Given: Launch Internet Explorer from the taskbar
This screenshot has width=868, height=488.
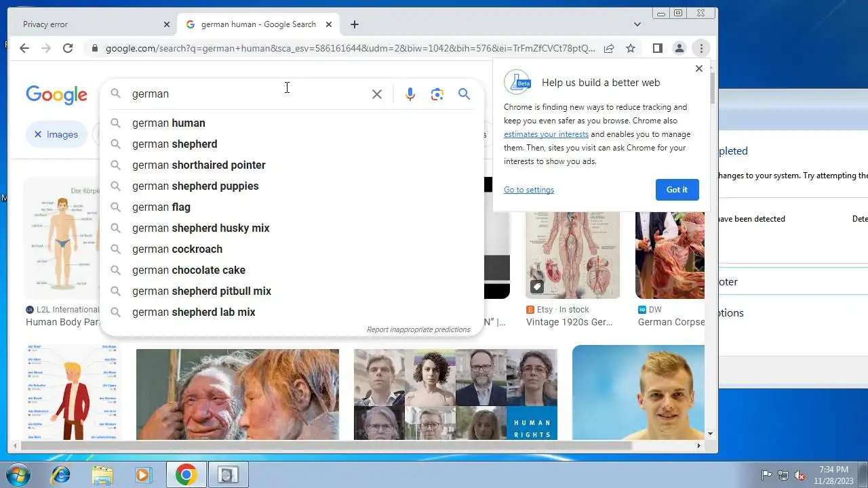Looking at the screenshot, I should point(60,475).
